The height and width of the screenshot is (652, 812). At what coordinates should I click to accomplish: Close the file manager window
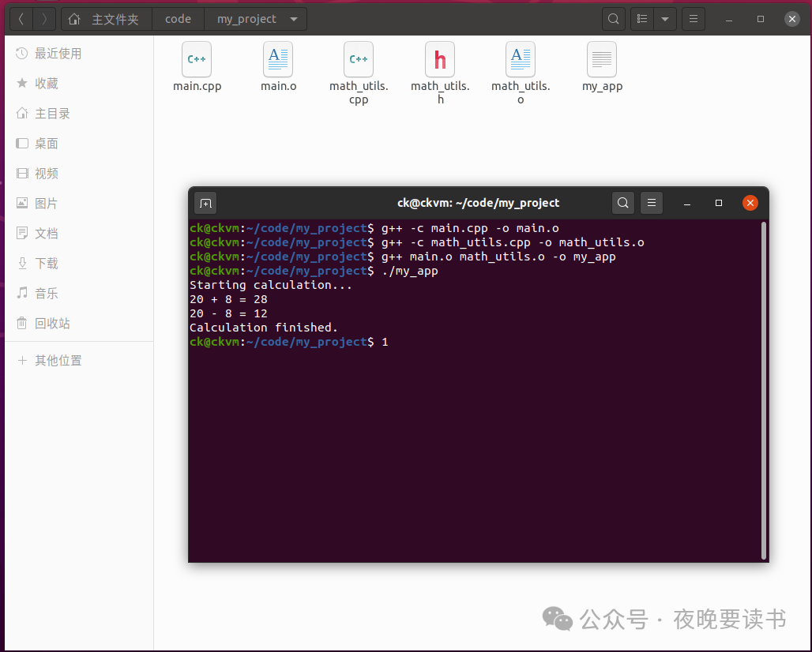pyautogui.click(x=792, y=19)
